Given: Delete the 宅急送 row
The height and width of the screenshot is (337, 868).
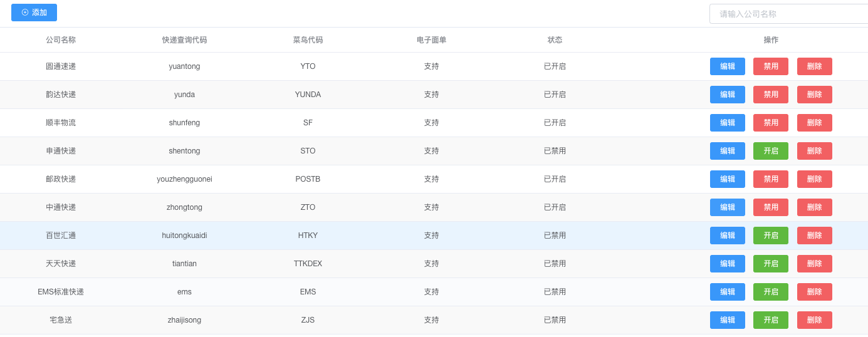Looking at the screenshot, I should tap(815, 320).
